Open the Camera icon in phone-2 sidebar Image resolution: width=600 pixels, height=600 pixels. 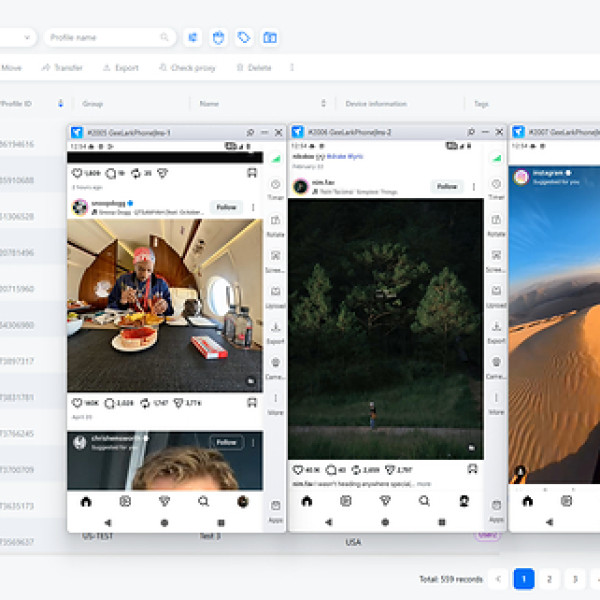click(496, 362)
